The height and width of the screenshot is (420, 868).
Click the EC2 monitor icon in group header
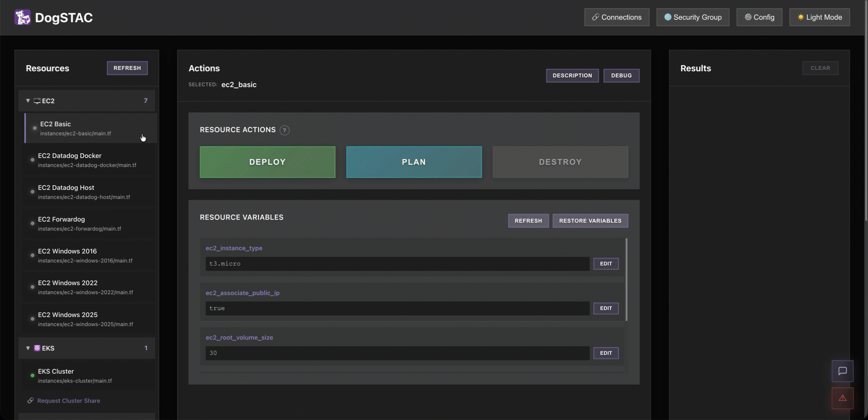click(x=37, y=101)
